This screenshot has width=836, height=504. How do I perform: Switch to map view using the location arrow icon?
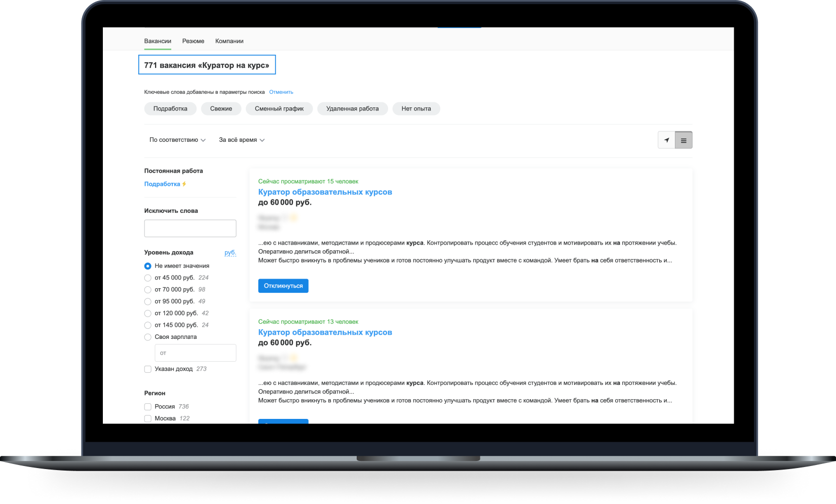point(666,140)
